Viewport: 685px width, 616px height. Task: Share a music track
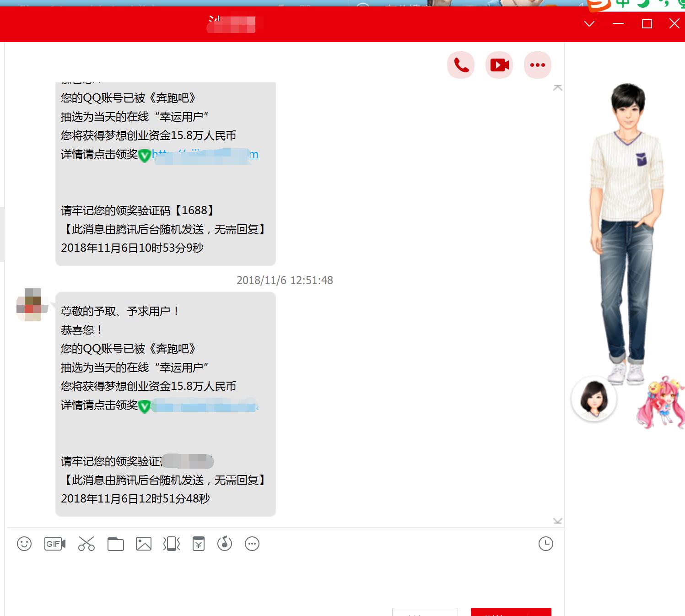(224, 544)
